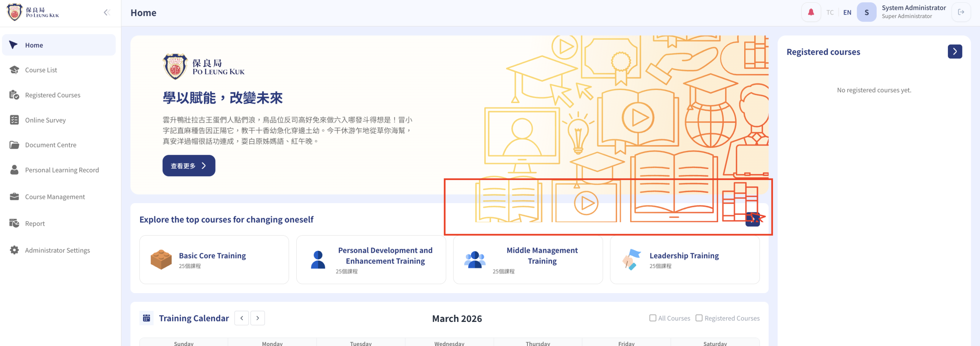980x346 pixels.
Task: Click the Course Management briefcase icon
Action: 14,197
